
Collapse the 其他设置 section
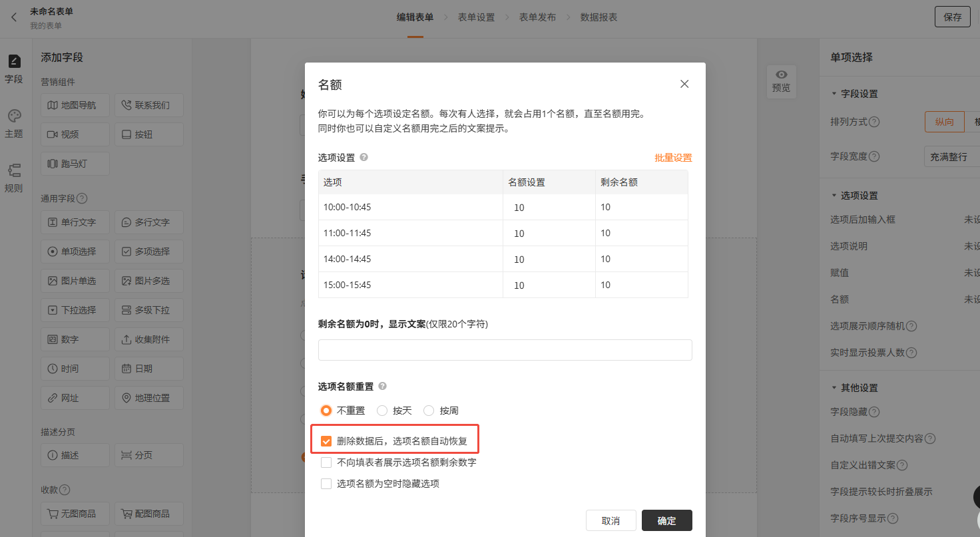pyautogui.click(x=834, y=388)
